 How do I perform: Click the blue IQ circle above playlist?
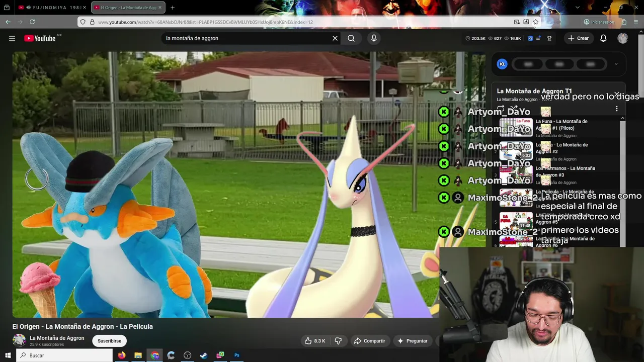point(502,64)
